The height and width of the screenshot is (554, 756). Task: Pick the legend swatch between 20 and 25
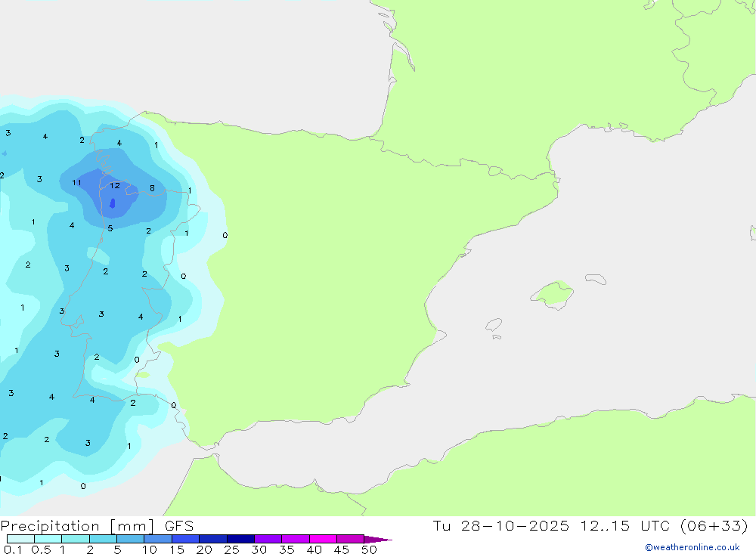point(212,539)
